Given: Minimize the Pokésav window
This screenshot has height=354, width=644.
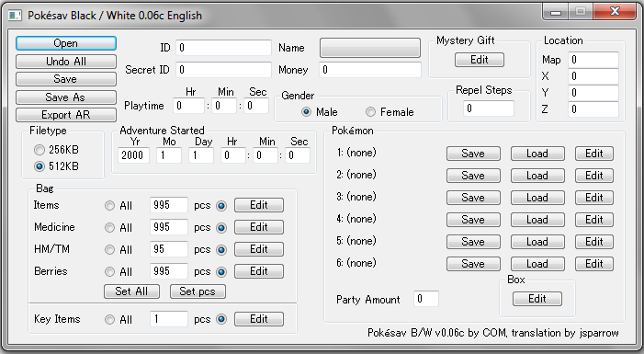Looking at the screenshot, I should [x=556, y=12].
